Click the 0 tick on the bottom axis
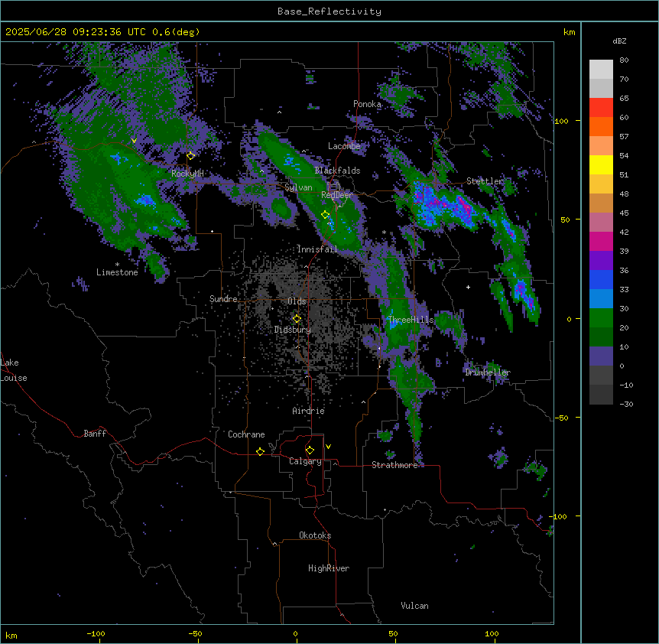 click(295, 633)
